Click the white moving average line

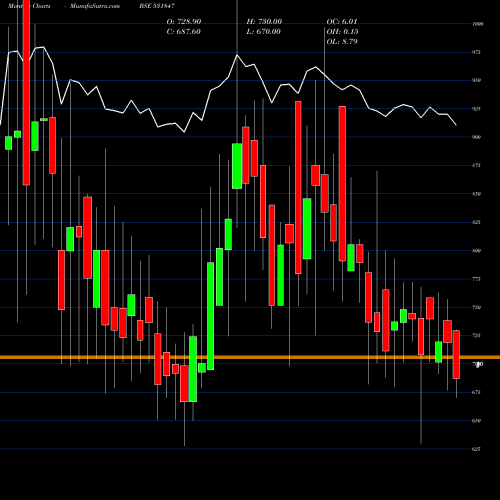(228, 90)
